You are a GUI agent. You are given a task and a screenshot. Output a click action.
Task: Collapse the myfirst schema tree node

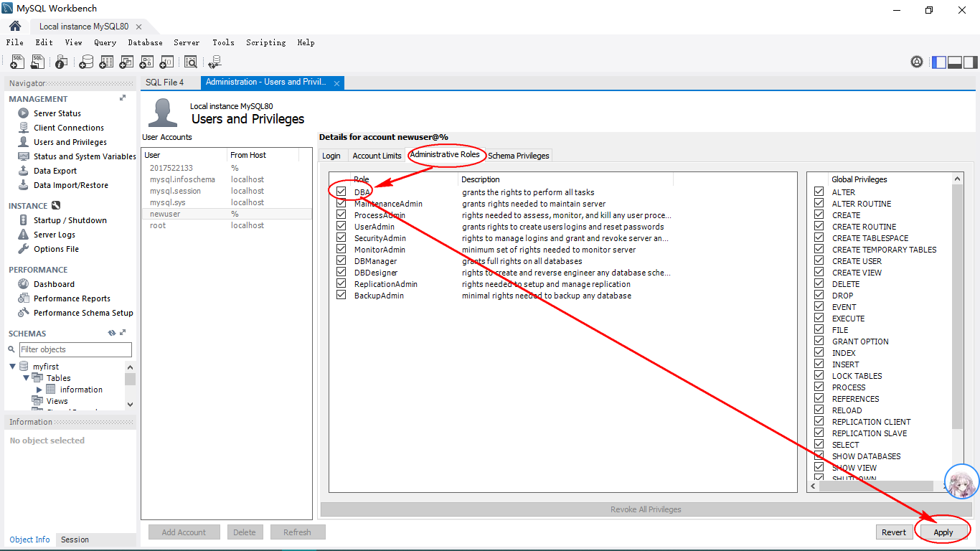13,367
